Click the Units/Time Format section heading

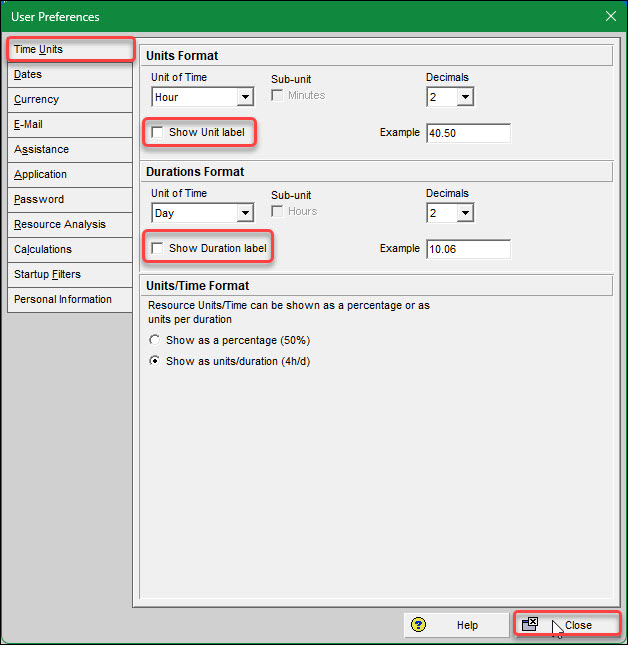197,285
